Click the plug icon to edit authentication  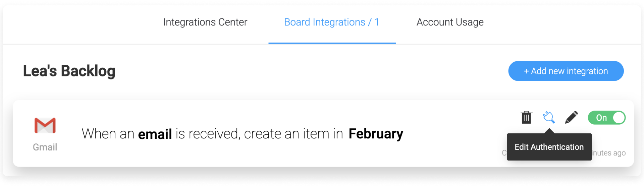point(549,118)
